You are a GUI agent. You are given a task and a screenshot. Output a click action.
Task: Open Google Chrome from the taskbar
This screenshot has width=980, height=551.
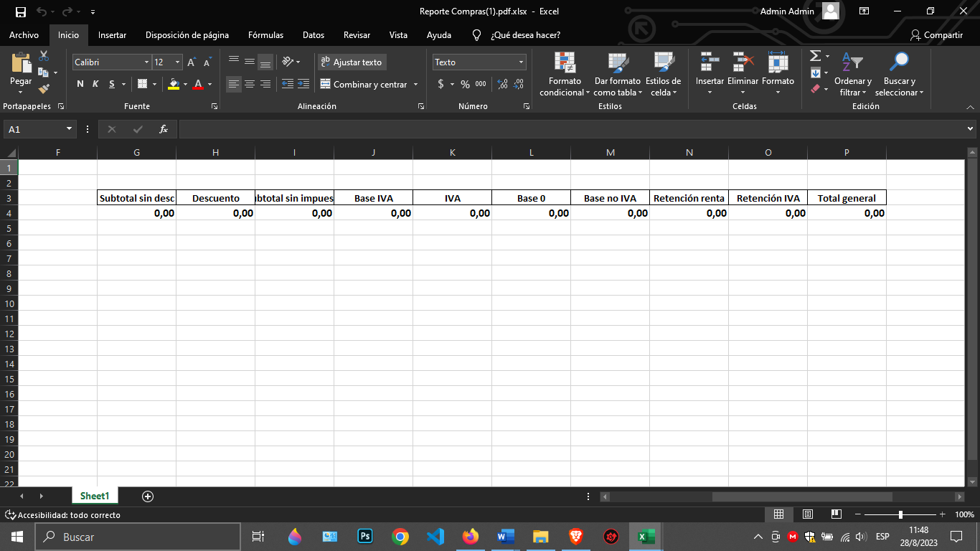400,537
